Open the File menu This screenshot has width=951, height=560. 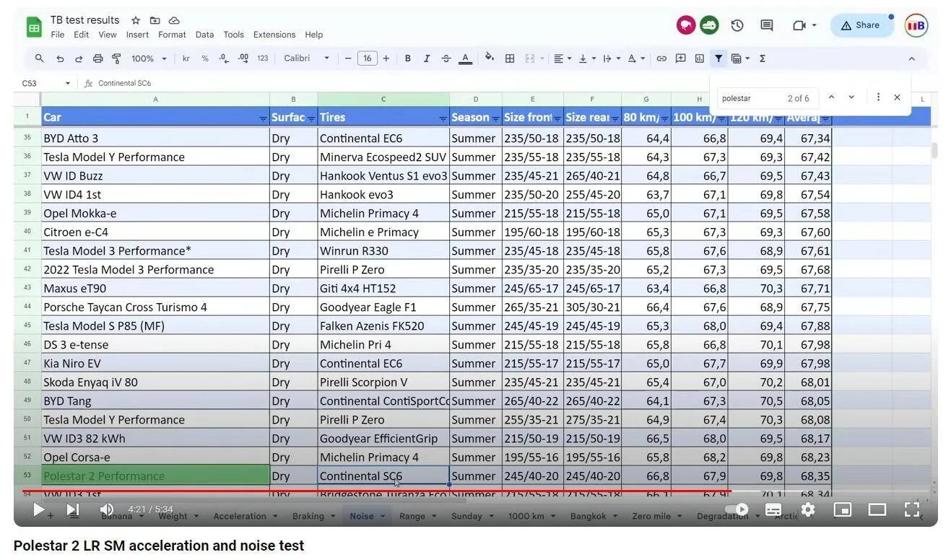pyautogui.click(x=58, y=35)
